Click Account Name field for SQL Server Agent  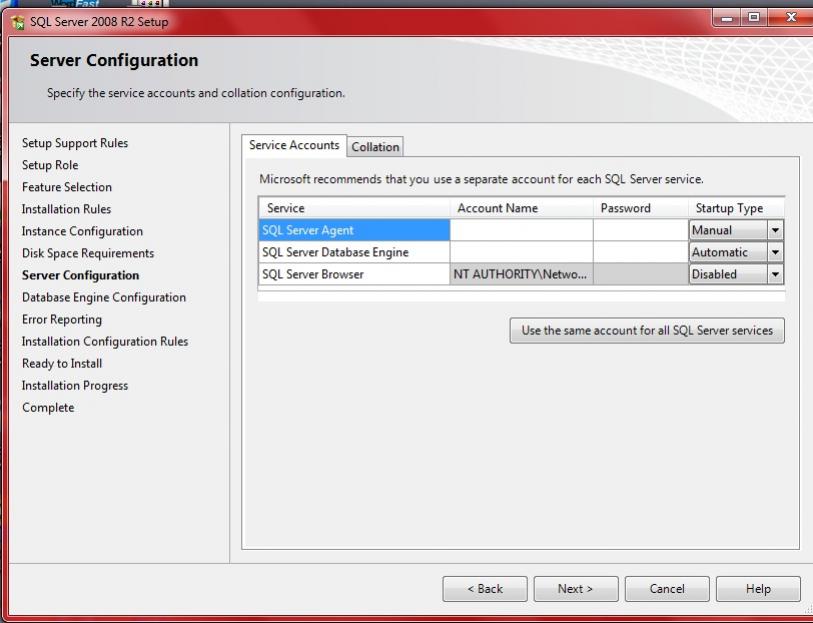pyautogui.click(x=521, y=230)
